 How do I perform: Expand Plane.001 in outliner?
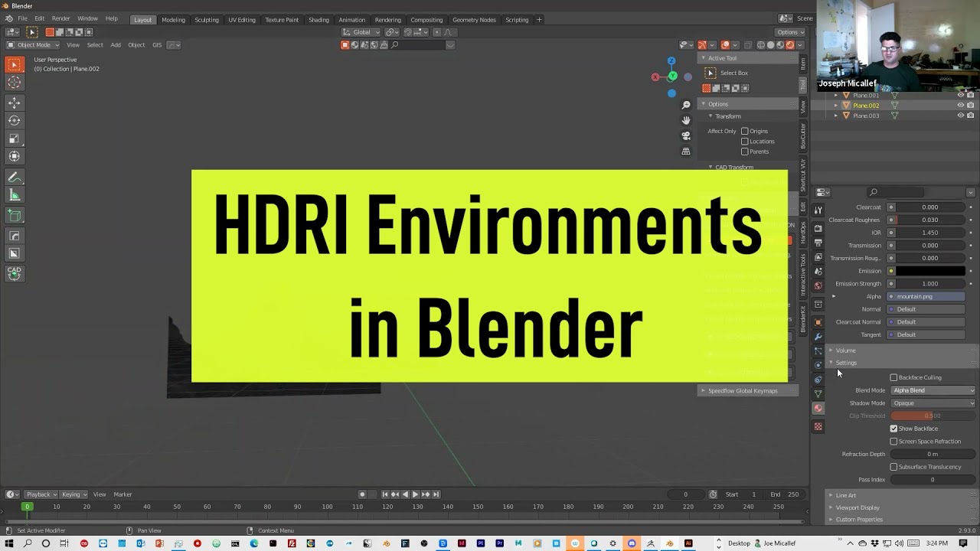(835, 95)
